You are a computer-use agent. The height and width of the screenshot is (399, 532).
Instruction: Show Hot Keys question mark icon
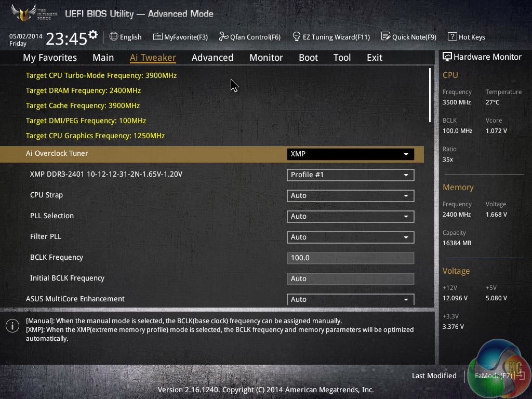click(452, 37)
